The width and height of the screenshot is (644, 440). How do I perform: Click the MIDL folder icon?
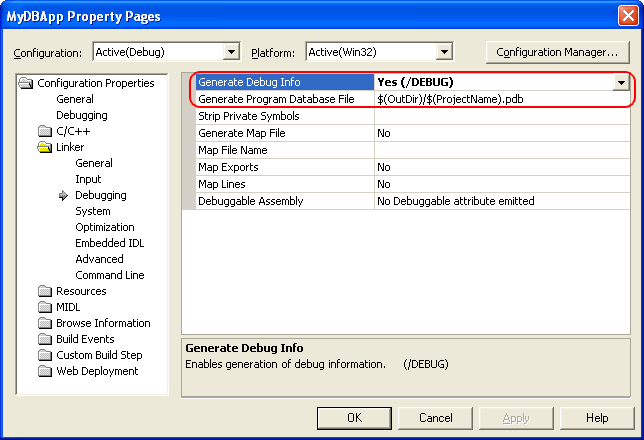(45, 308)
